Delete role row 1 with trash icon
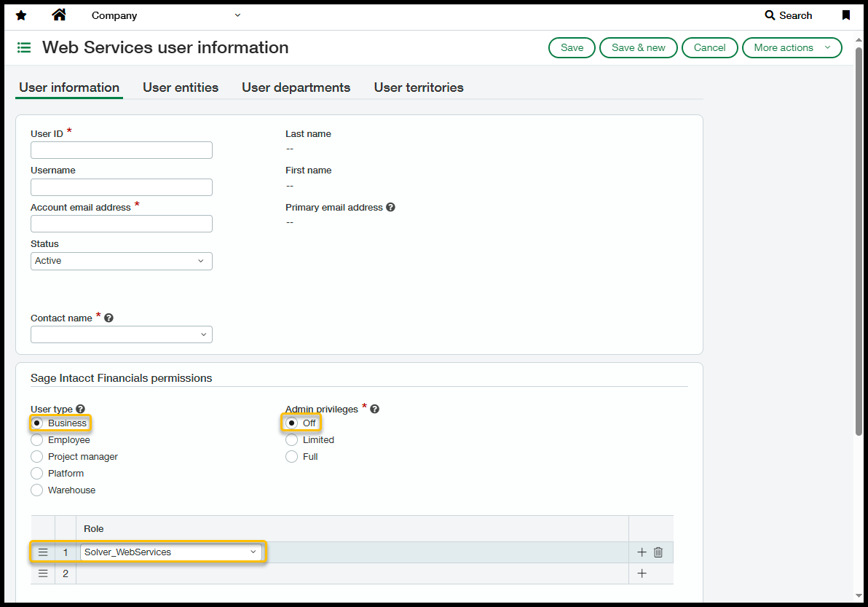Image resolution: width=868 pixels, height=607 pixels. click(x=658, y=552)
